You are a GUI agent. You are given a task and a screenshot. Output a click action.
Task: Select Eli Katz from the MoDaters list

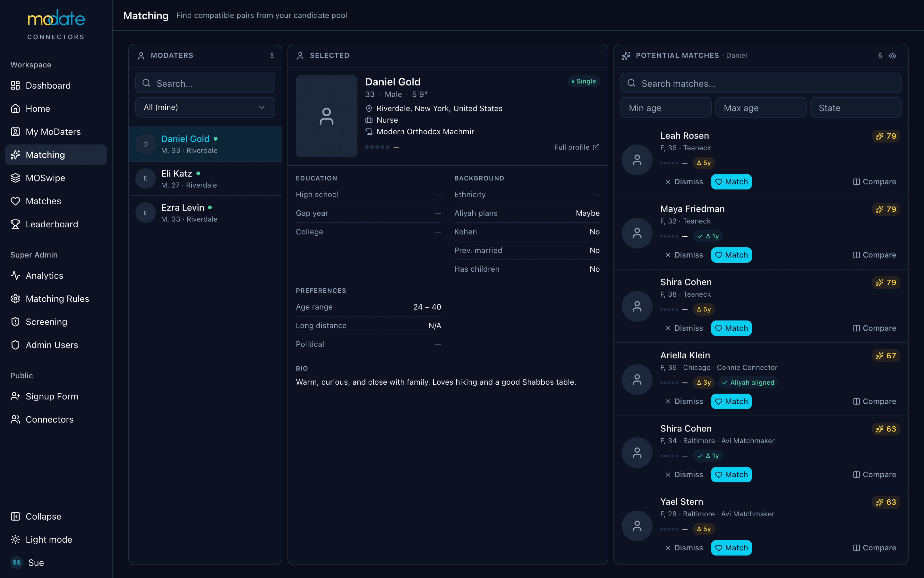(x=205, y=179)
